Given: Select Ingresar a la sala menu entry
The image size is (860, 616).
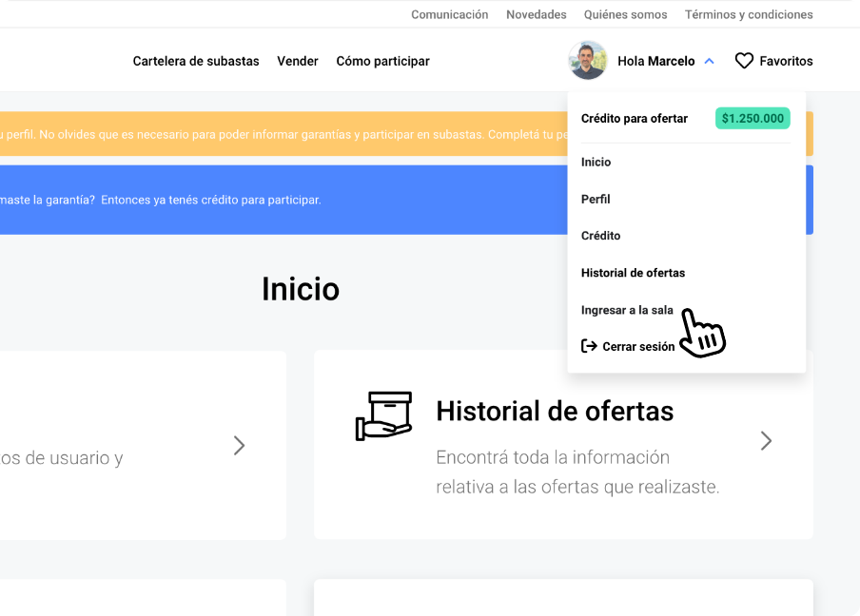Looking at the screenshot, I should [x=627, y=310].
